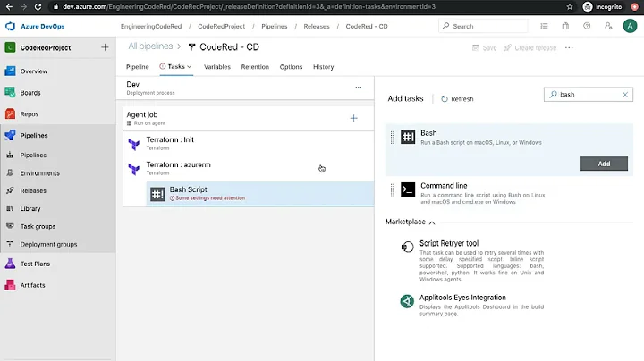Switch to the Options tab

[x=291, y=67]
